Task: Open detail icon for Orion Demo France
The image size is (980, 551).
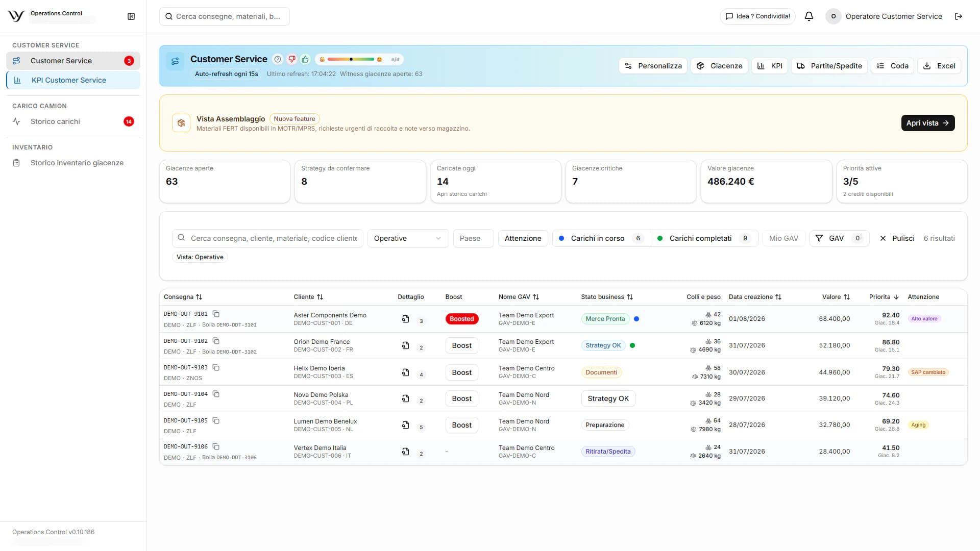Action: click(x=405, y=345)
